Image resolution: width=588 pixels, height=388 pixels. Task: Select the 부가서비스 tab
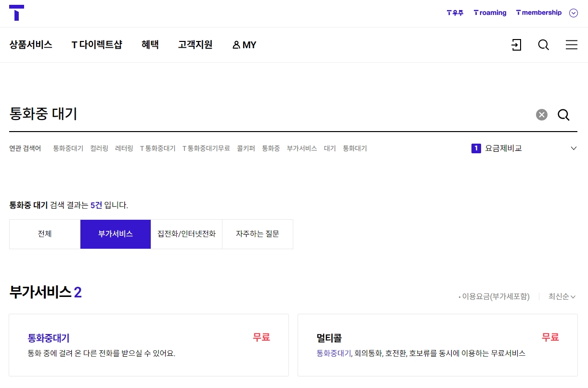click(x=116, y=234)
